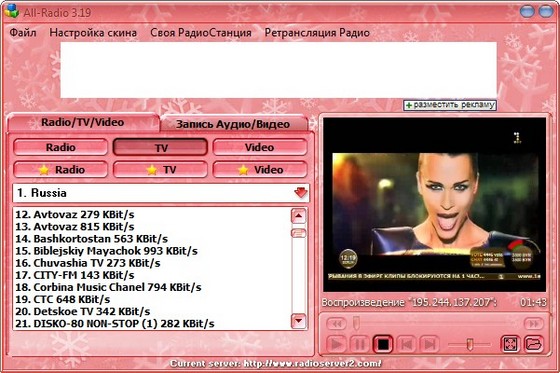Open favorite Video list with star
The width and height of the screenshot is (560, 373).
click(x=260, y=170)
